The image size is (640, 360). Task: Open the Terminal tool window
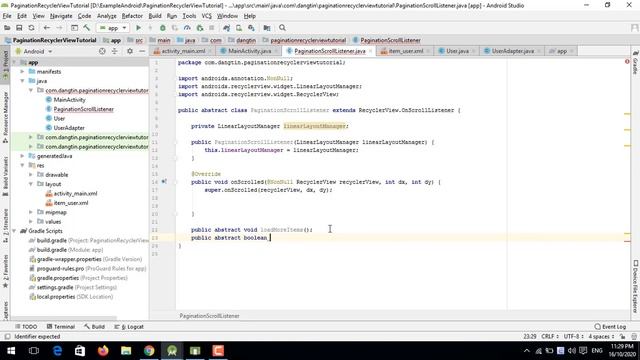click(x=60, y=327)
